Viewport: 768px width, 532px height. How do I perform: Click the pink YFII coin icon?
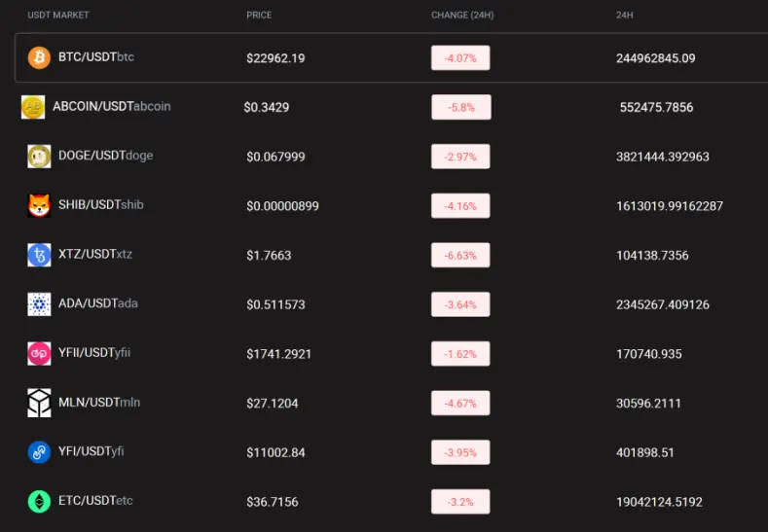coord(39,354)
